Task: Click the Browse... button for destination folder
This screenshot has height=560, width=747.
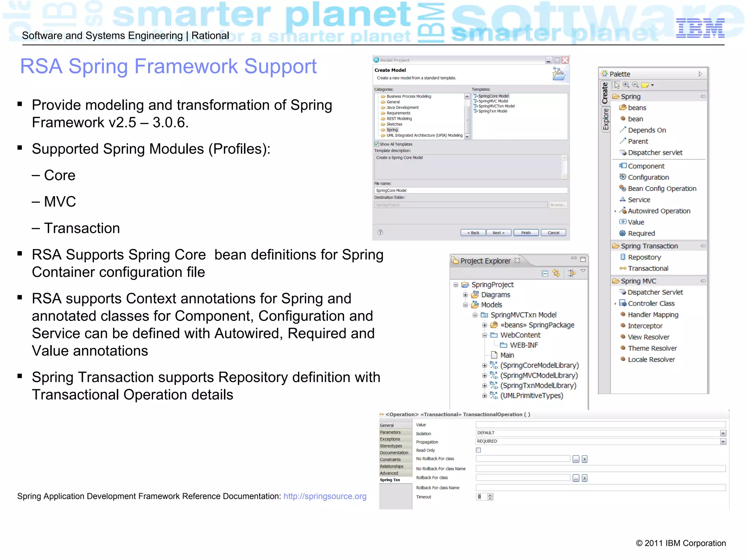Action: click(558, 205)
